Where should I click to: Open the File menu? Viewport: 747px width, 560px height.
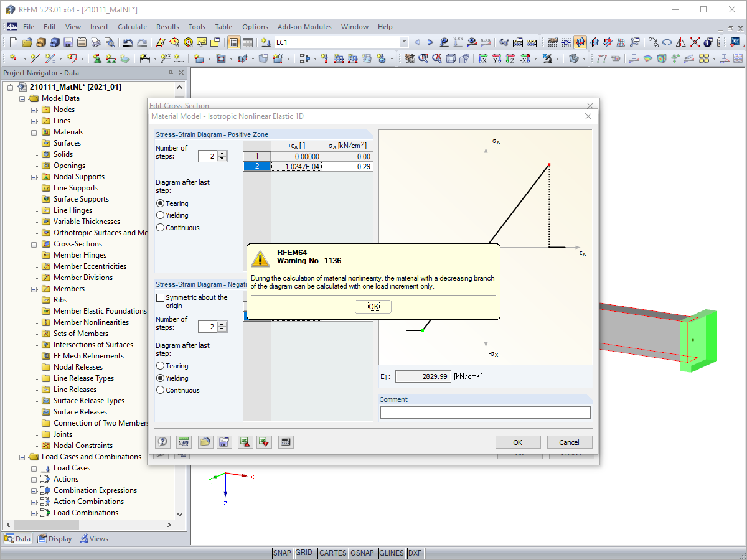pos(29,27)
